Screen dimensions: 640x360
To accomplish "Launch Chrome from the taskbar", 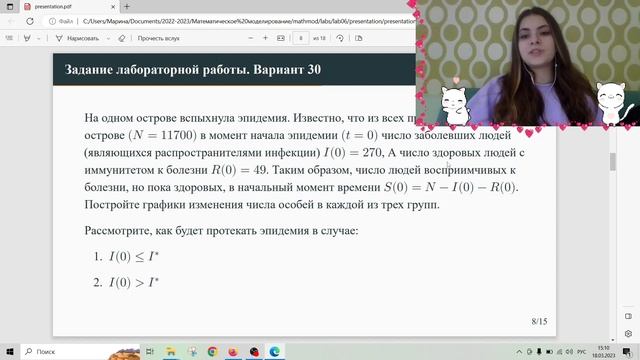I will coord(212,351).
